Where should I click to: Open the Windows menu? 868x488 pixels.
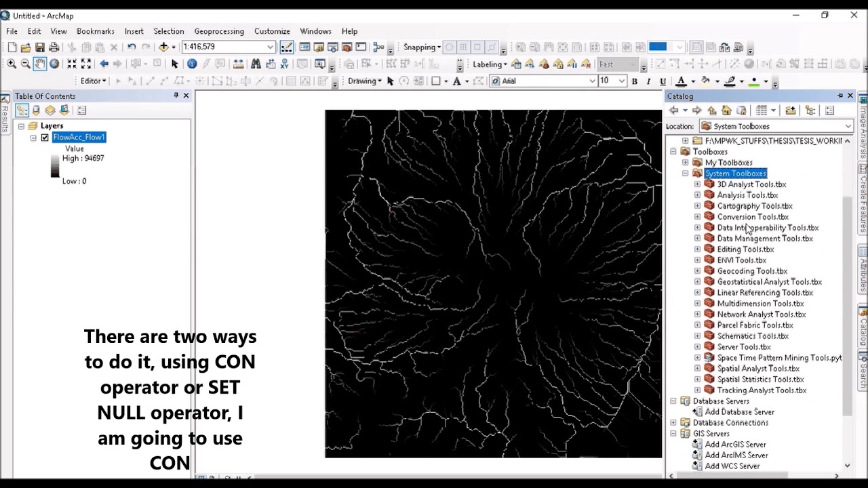coord(315,31)
